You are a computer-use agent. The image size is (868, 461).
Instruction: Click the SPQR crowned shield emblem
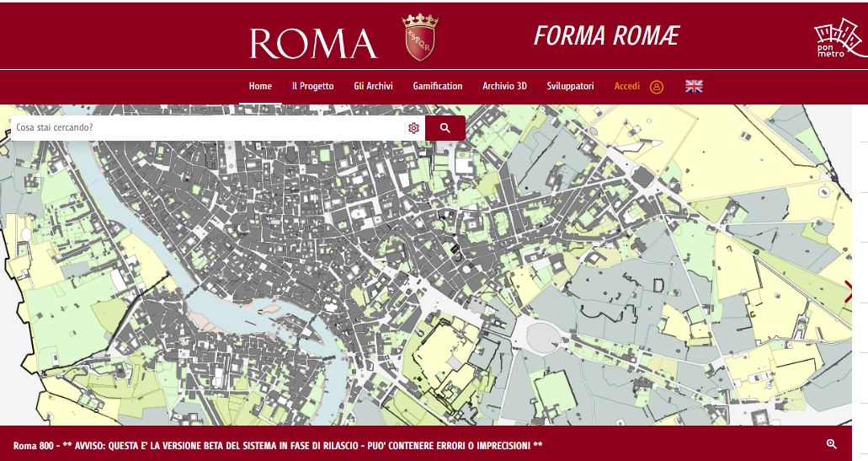tap(419, 36)
